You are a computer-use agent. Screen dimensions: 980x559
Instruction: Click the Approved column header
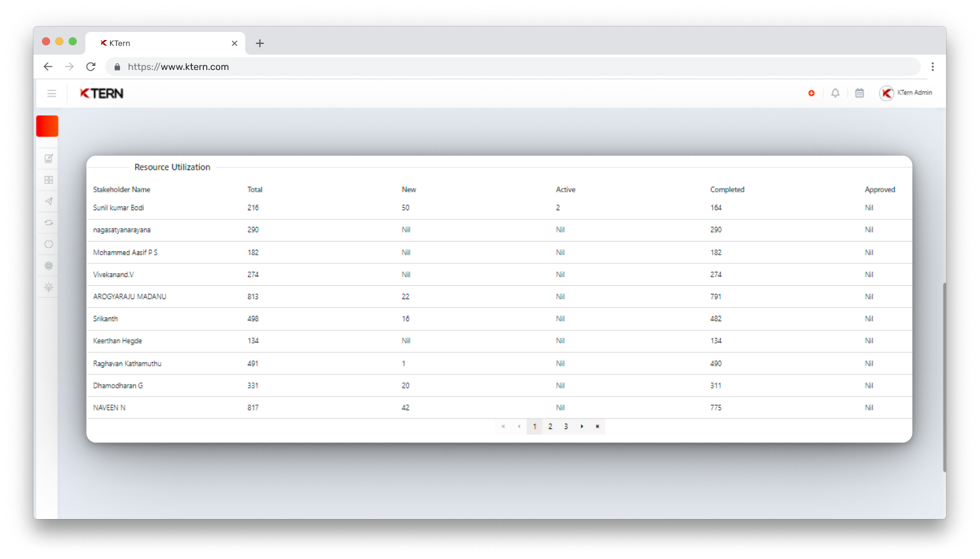pyautogui.click(x=880, y=190)
